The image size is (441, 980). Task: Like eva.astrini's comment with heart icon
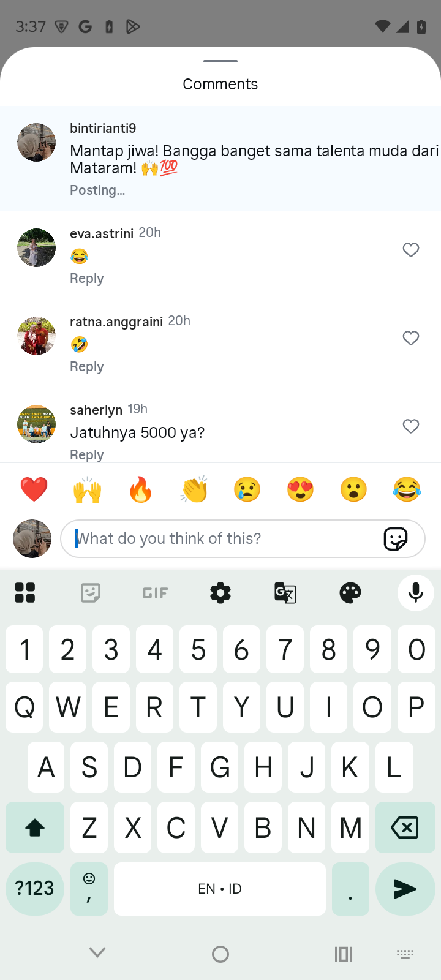411,250
